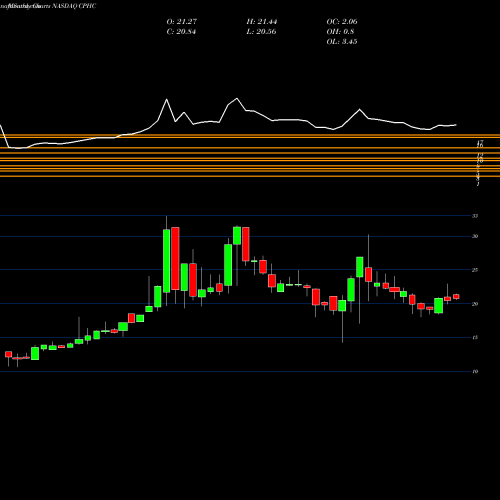Select the OC: 2.06 reading
The width and height of the screenshot is (500, 500).
(342, 22)
